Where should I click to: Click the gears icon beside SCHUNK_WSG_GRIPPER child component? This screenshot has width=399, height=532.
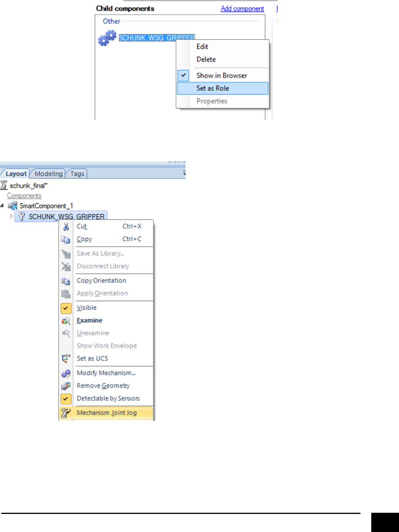click(107, 38)
